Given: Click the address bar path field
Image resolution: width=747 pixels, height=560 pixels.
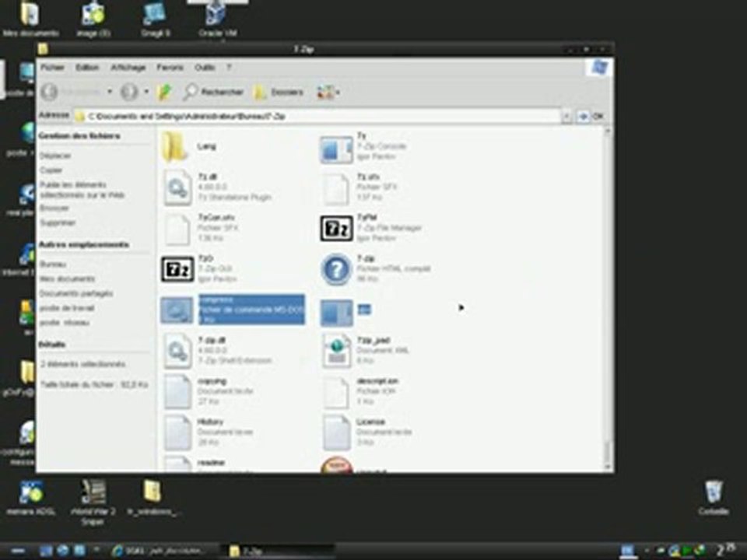Looking at the screenshot, I should click(317, 116).
